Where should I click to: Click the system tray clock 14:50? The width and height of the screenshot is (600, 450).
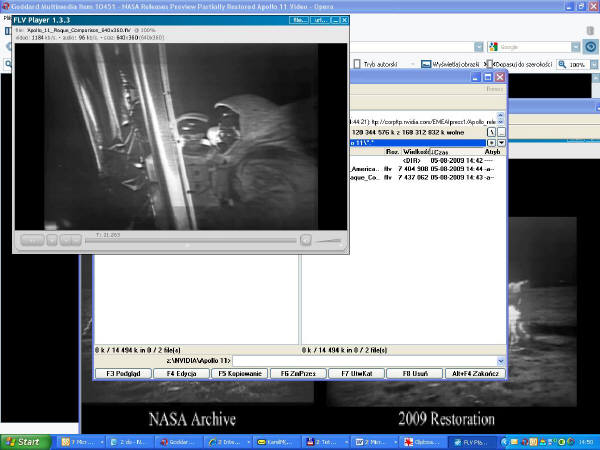pos(585,442)
